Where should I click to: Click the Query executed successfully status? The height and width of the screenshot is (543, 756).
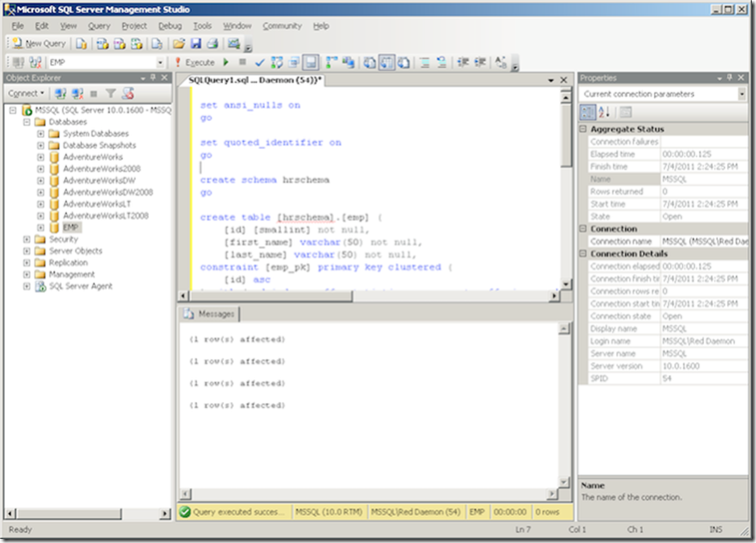tap(235, 512)
